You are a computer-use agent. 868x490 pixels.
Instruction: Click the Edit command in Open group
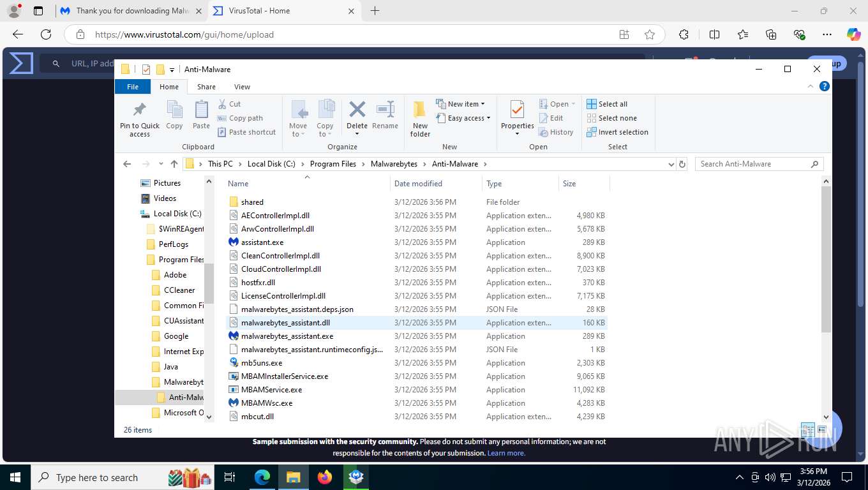pos(551,118)
